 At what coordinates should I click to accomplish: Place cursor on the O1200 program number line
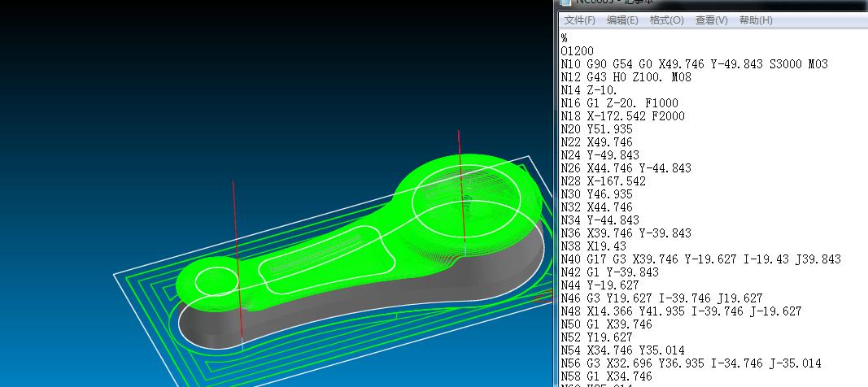(x=578, y=51)
